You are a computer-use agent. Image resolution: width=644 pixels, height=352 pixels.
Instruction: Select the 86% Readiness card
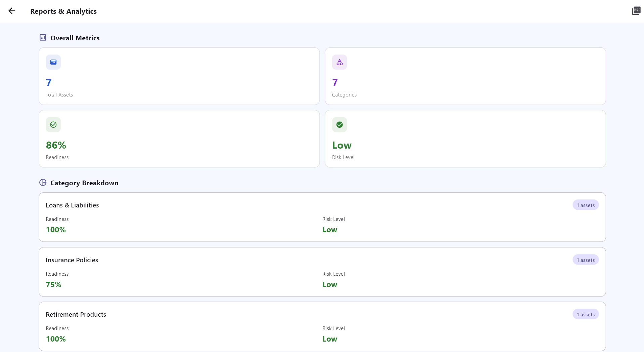coord(179,139)
